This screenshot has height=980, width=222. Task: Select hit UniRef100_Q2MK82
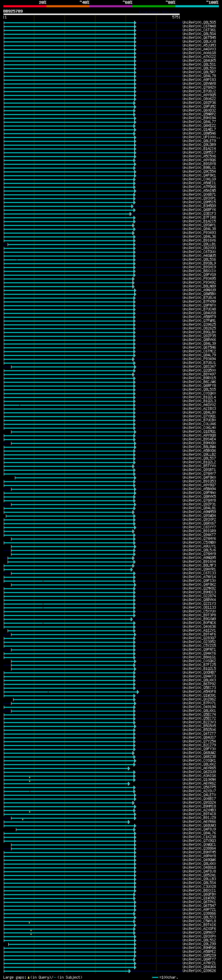pos(199,588)
